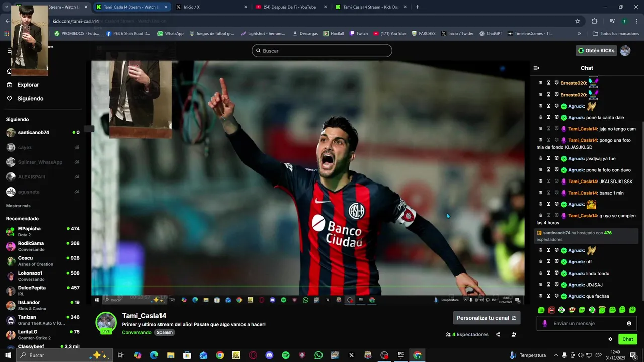The height and width of the screenshot is (362, 644).
Task: Click the Enviar un mensaje input field
Action: pyautogui.click(x=587, y=323)
